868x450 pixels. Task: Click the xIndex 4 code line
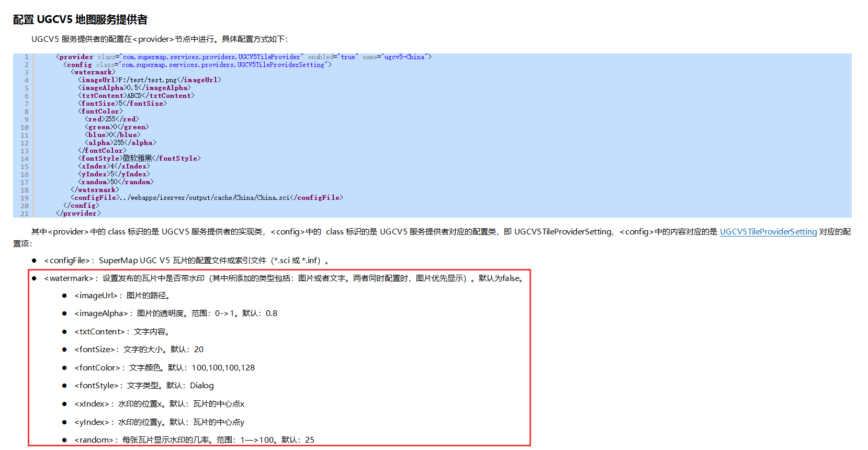[x=114, y=166]
